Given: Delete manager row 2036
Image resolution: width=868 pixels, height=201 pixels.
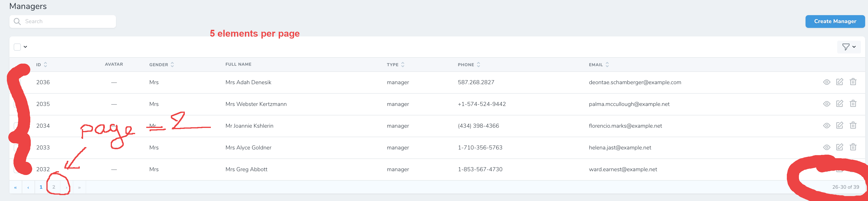Looking at the screenshot, I should click(853, 82).
